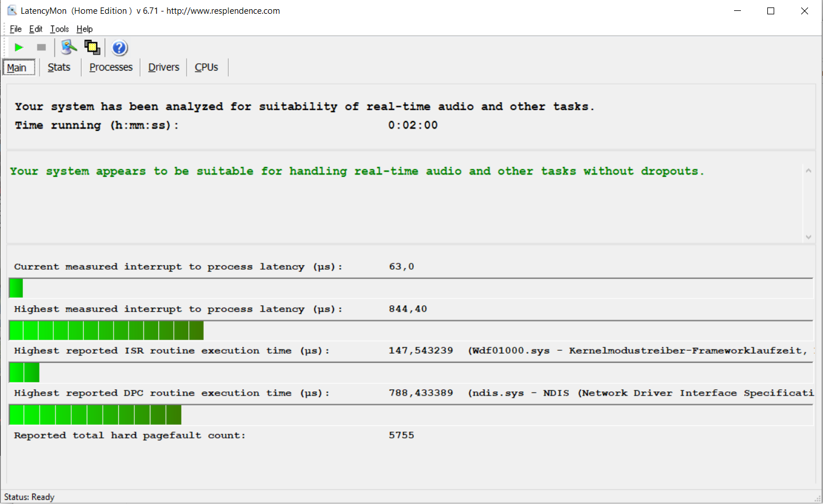
Task: Click the overlapping yellow squares window icon
Action: coord(92,48)
